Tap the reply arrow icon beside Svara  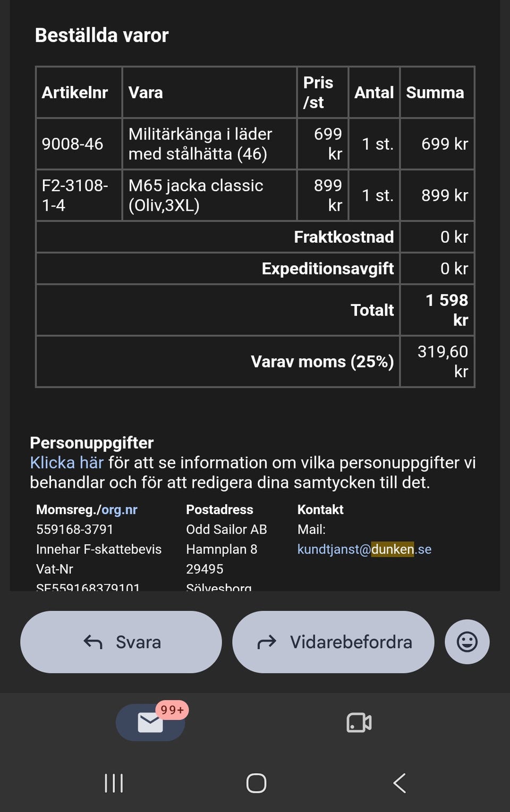tap(93, 642)
